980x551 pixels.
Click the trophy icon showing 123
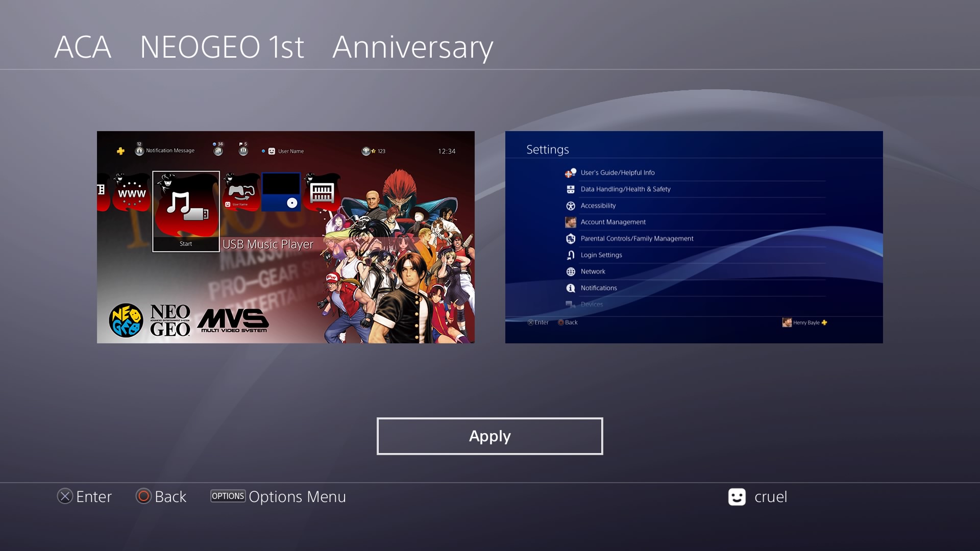click(x=365, y=151)
